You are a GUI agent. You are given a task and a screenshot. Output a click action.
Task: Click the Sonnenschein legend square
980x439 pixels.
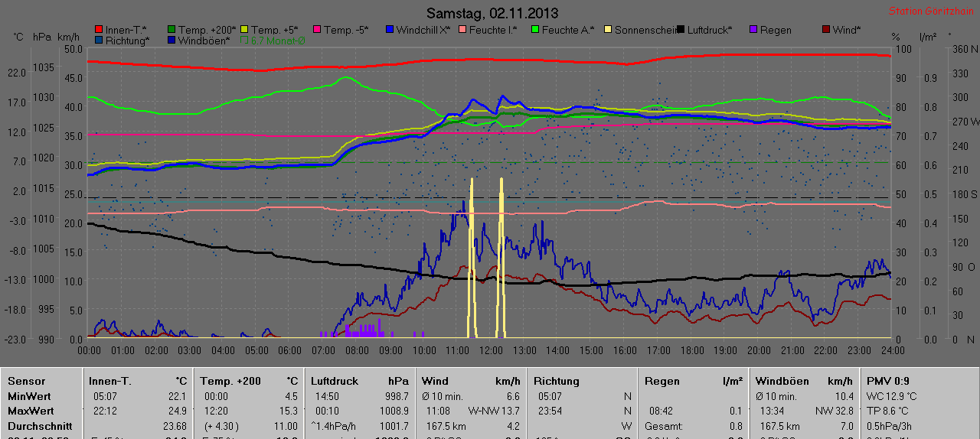click(607, 30)
